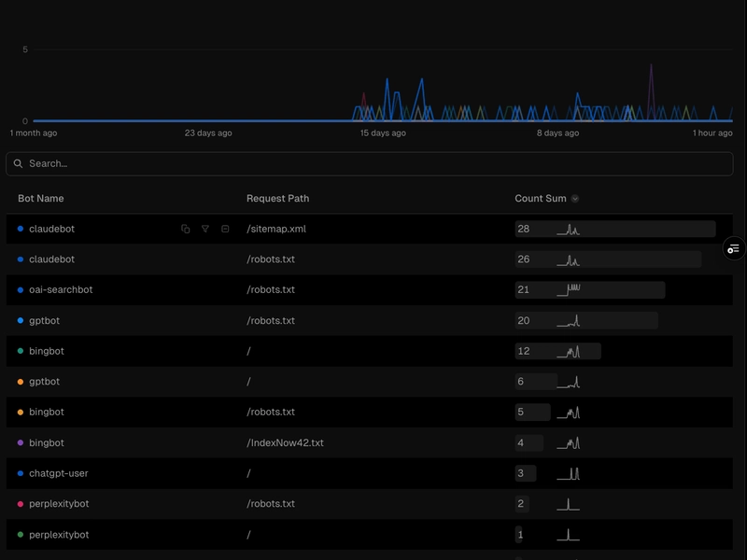
Task: Select perplexitybot in the /robots.txt row
Action: click(59, 504)
